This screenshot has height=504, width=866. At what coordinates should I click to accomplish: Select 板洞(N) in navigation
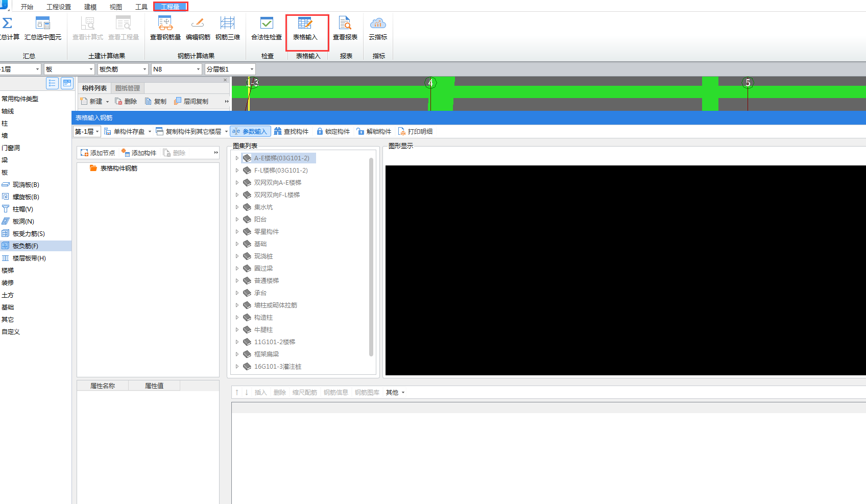[23, 221]
